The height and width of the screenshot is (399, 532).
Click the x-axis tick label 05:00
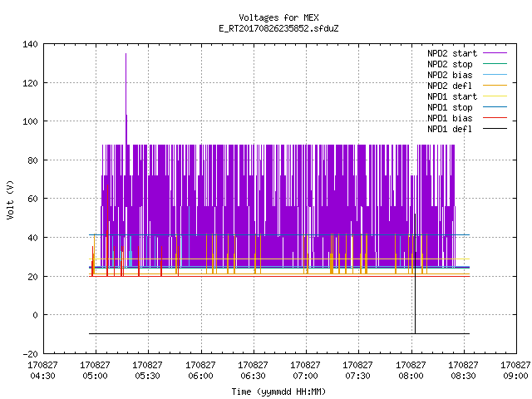(x=96, y=376)
